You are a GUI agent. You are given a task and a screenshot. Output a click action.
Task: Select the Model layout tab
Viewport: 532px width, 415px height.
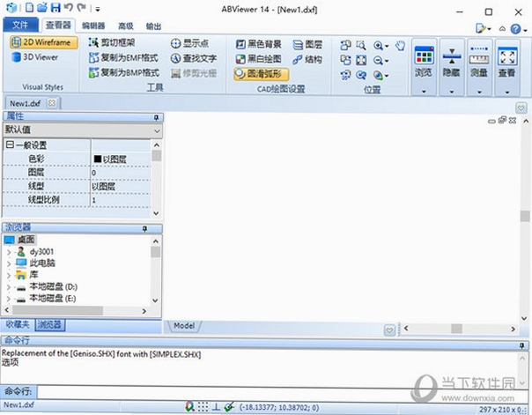(x=184, y=326)
